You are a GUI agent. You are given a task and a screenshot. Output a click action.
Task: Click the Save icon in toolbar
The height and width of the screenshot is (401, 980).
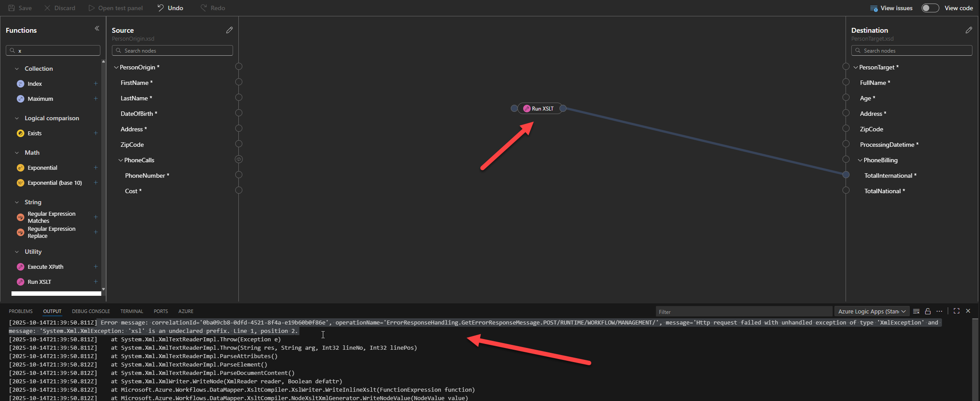coord(12,8)
